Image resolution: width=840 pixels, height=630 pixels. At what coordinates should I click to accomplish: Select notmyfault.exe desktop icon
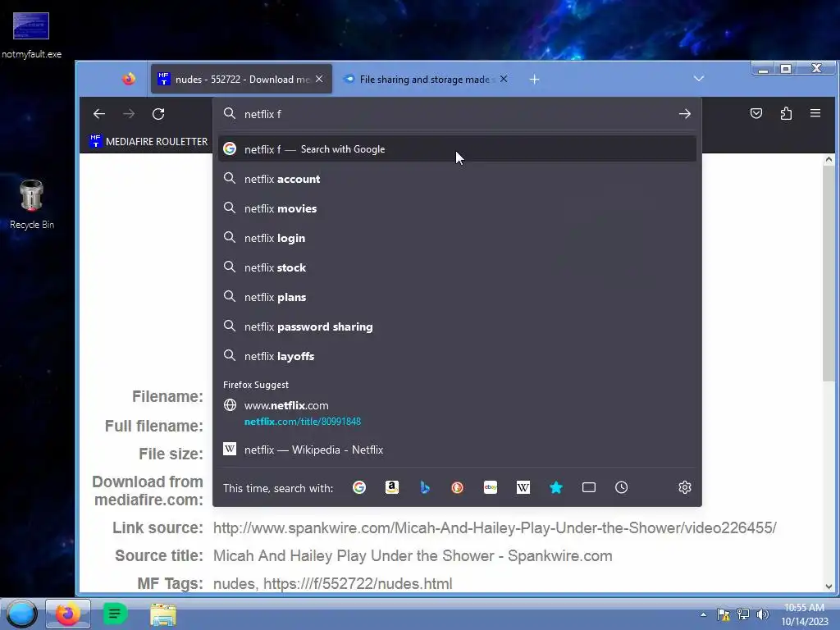[x=31, y=35]
